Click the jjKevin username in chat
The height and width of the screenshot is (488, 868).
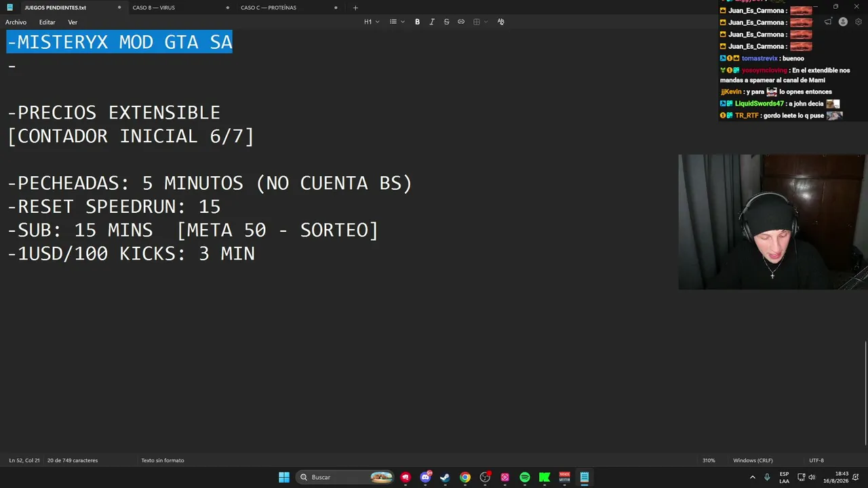pos(731,91)
